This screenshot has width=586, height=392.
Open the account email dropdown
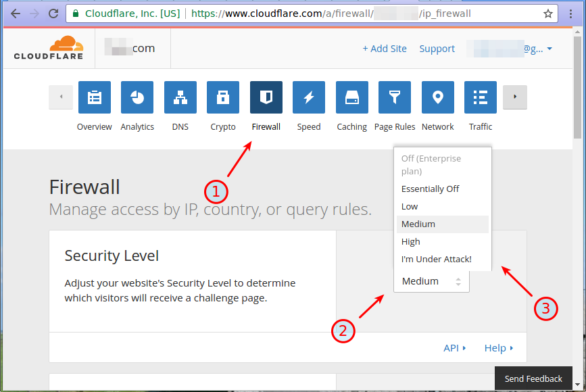coord(510,49)
